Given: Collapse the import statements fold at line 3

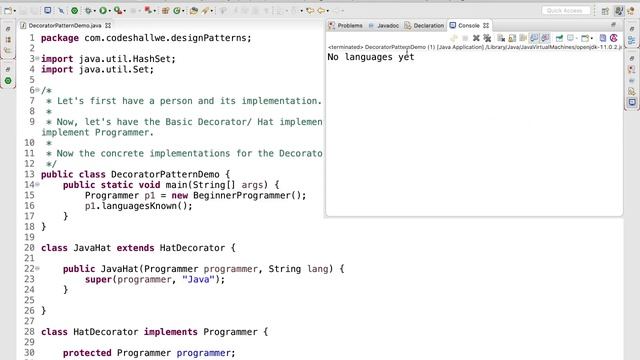Looking at the screenshot, I should click(x=38, y=58).
